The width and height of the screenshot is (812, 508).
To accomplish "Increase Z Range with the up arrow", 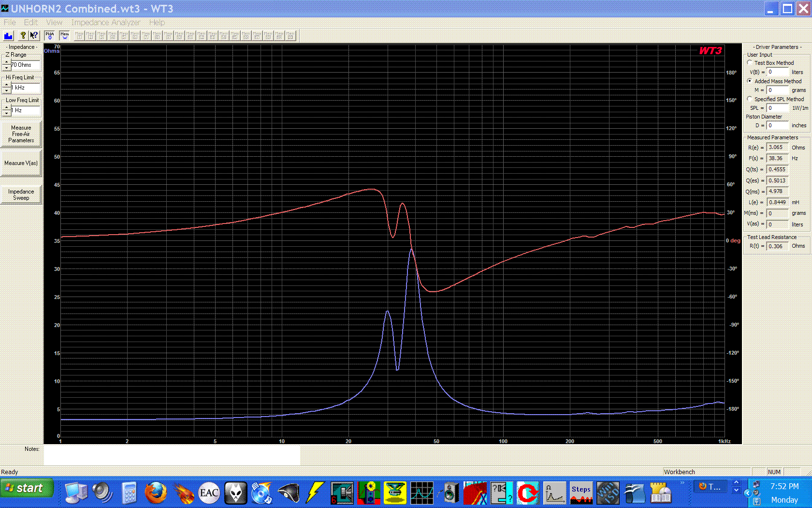I will (x=7, y=62).
